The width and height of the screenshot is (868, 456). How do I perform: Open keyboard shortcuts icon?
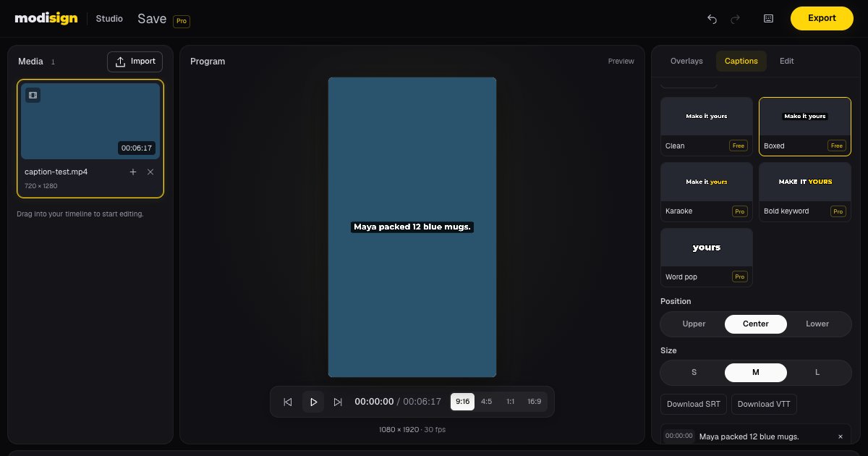(x=768, y=19)
